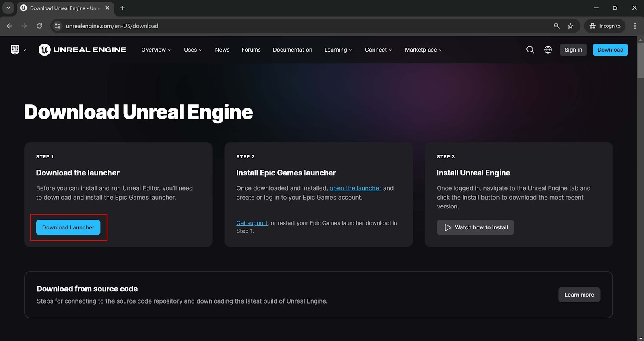Click the Download from source code heading
The width and height of the screenshot is (644, 341).
pos(87,289)
